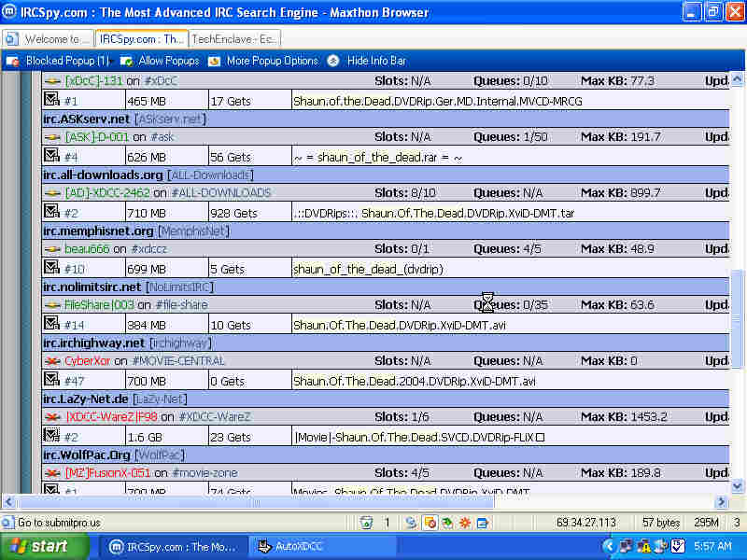Check the pack box in the 1.6 GB row

pyautogui.click(x=51, y=435)
